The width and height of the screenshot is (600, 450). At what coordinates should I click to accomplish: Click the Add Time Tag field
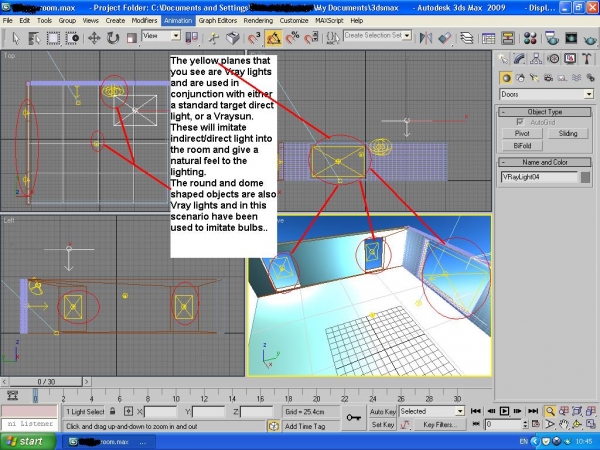pyautogui.click(x=309, y=426)
